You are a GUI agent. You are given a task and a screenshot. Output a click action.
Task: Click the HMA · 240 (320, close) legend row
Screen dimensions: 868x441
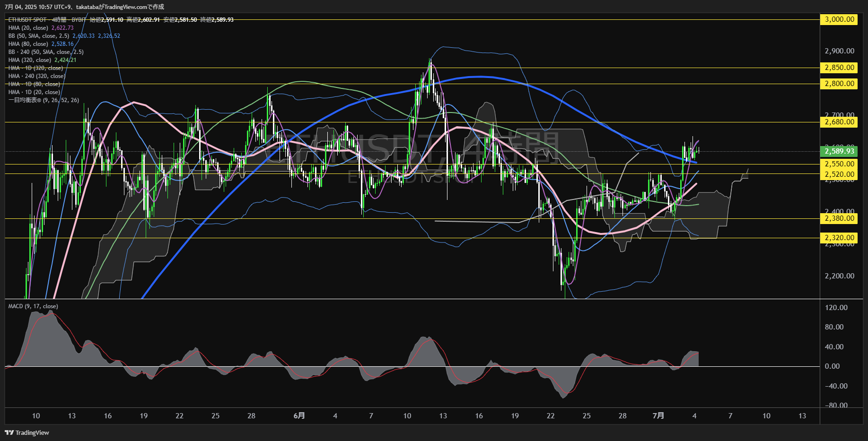click(37, 76)
